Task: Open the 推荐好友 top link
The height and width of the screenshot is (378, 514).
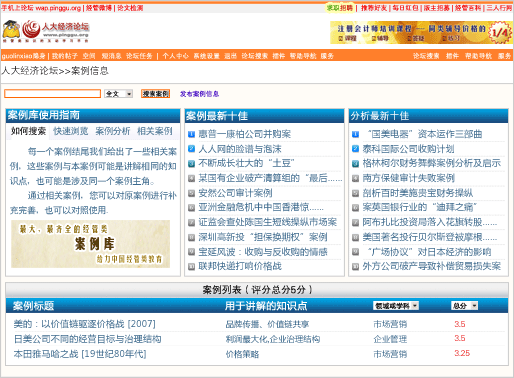Action: tap(374, 8)
